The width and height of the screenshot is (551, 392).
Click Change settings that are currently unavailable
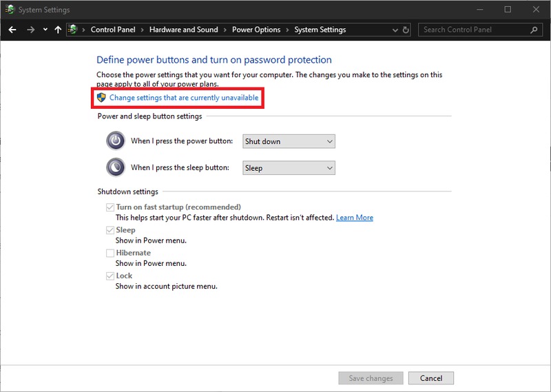(x=184, y=98)
